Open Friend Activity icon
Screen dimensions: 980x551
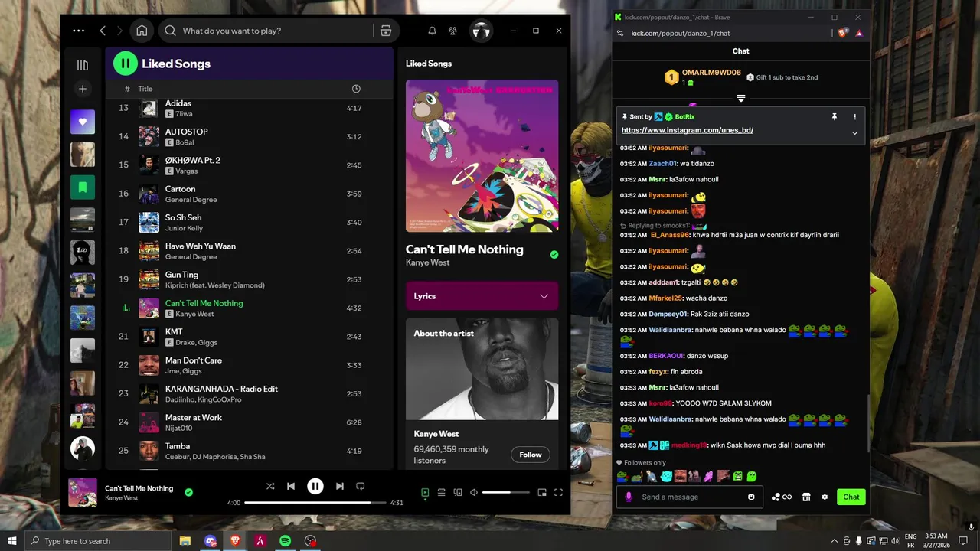coord(453,31)
